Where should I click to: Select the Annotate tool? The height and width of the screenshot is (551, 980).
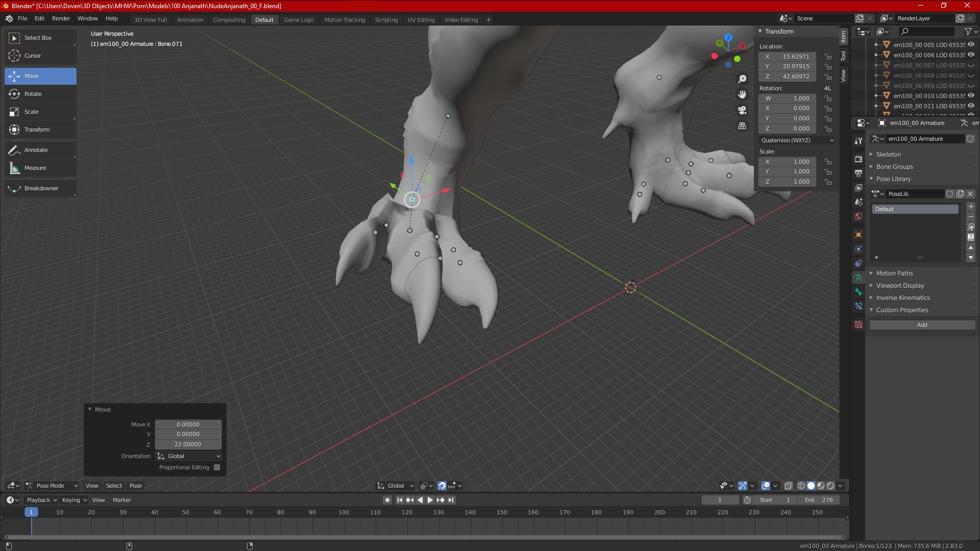40,150
